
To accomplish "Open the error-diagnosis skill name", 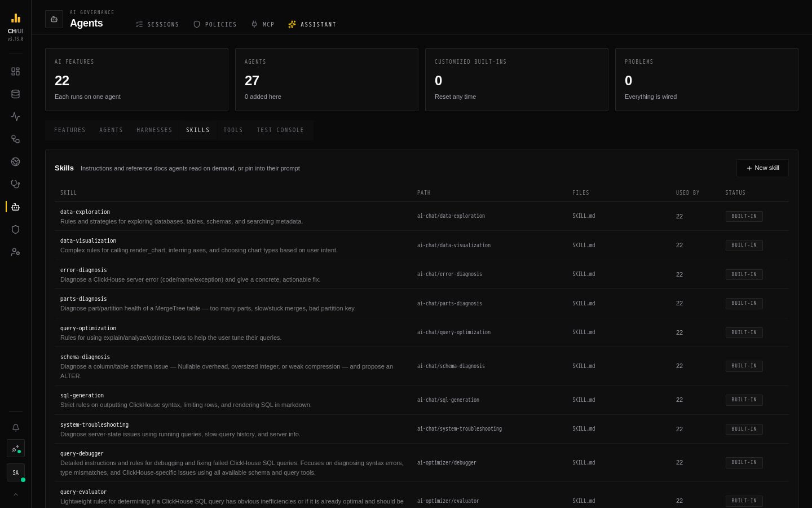I will coord(83,270).
